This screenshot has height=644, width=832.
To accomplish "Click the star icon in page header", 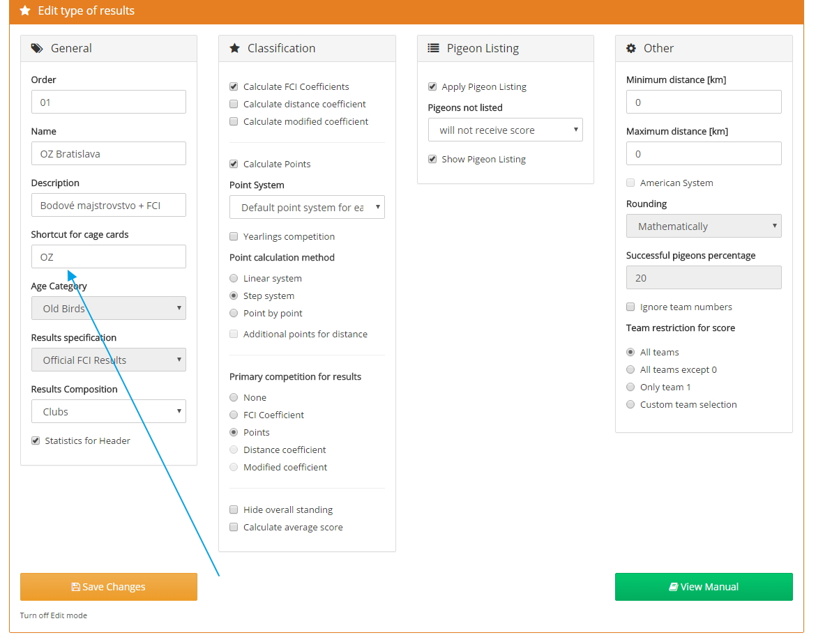I will point(25,11).
